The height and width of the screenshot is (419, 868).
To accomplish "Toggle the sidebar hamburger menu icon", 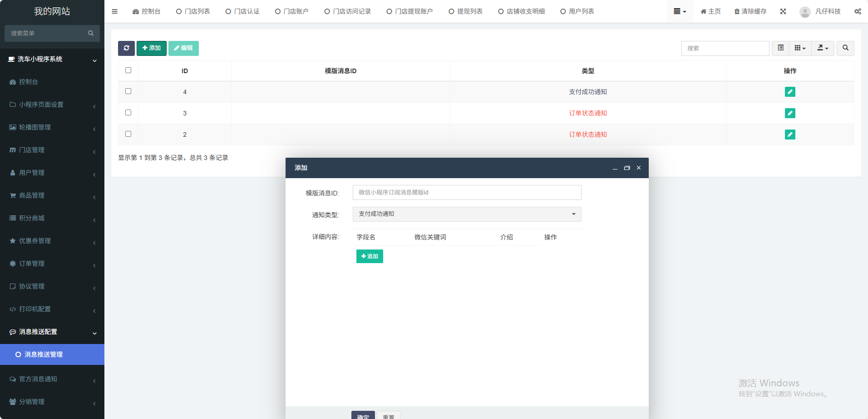I will [x=114, y=11].
